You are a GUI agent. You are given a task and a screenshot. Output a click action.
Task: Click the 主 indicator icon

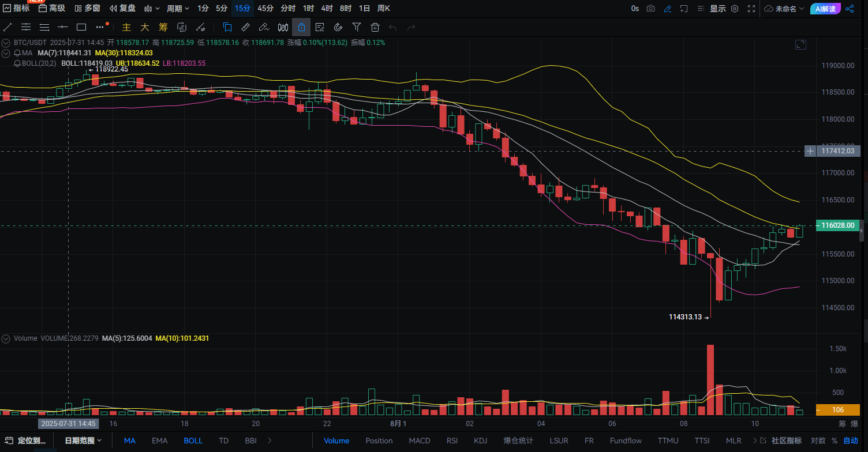(126, 27)
